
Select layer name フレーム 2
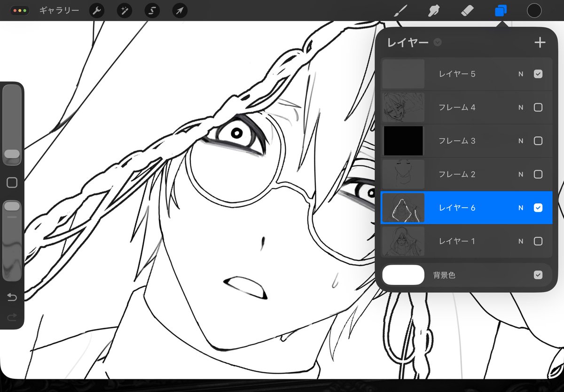pyautogui.click(x=457, y=174)
